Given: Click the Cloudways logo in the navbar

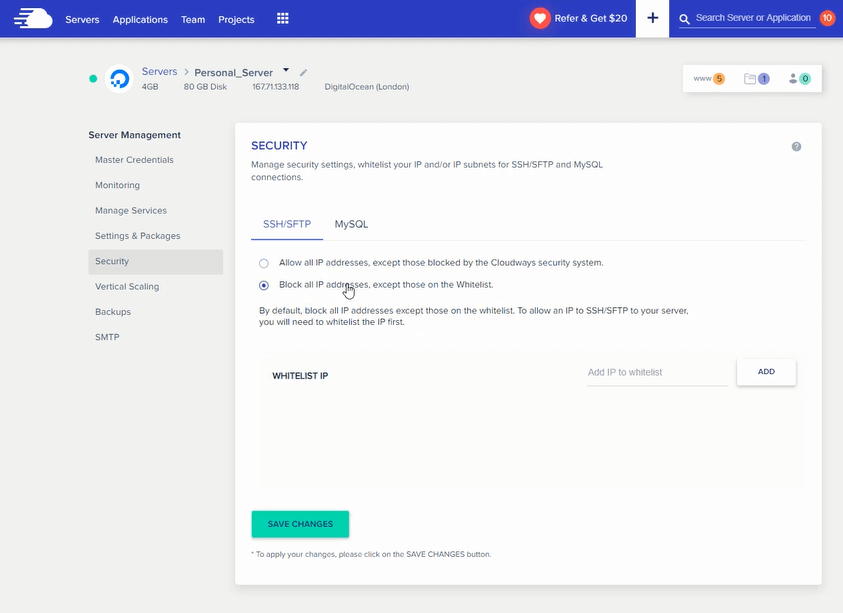Looking at the screenshot, I should (x=33, y=17).
